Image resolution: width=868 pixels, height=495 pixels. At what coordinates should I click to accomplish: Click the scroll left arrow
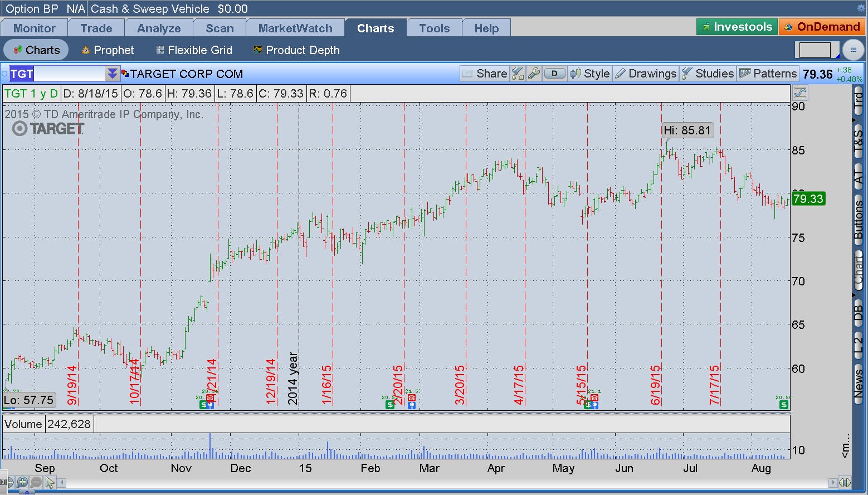click(62, 482)
